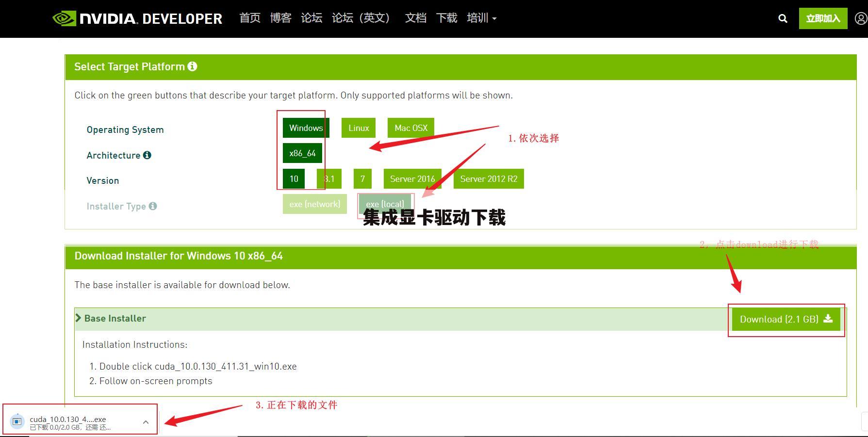This screenshot has width=868, height=437.
Task: Click info icon beside Installer Type
Action: coord(153,206)
